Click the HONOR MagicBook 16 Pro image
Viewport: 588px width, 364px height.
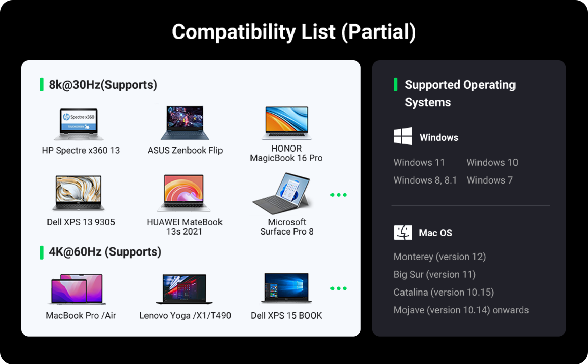coord(286,123)
